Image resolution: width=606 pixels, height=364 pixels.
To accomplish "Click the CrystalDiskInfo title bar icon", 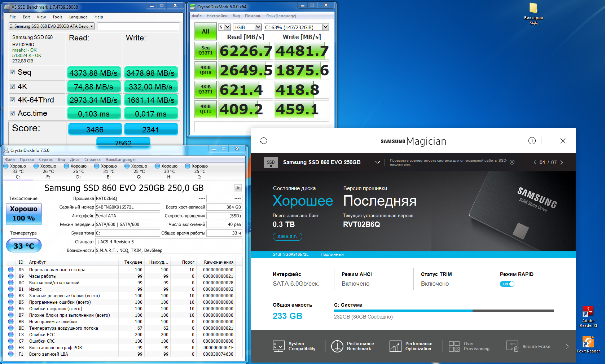I will [6, 150].
